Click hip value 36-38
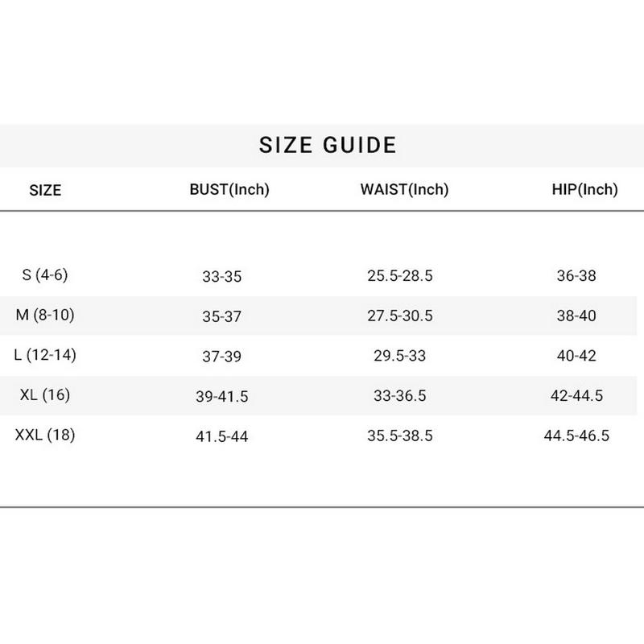Viewport: 644px width, 644px height. [x=576, y=276]
